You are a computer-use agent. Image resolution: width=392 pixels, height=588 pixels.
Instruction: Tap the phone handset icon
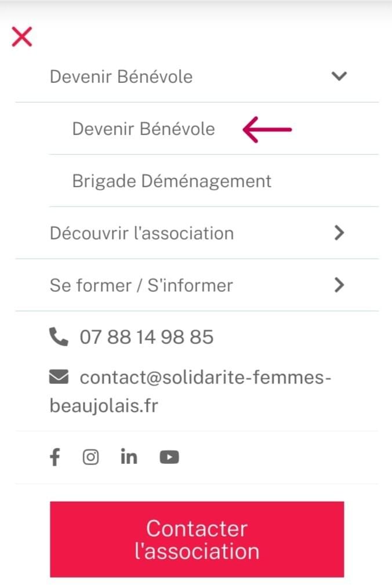(x=59, y=337)
